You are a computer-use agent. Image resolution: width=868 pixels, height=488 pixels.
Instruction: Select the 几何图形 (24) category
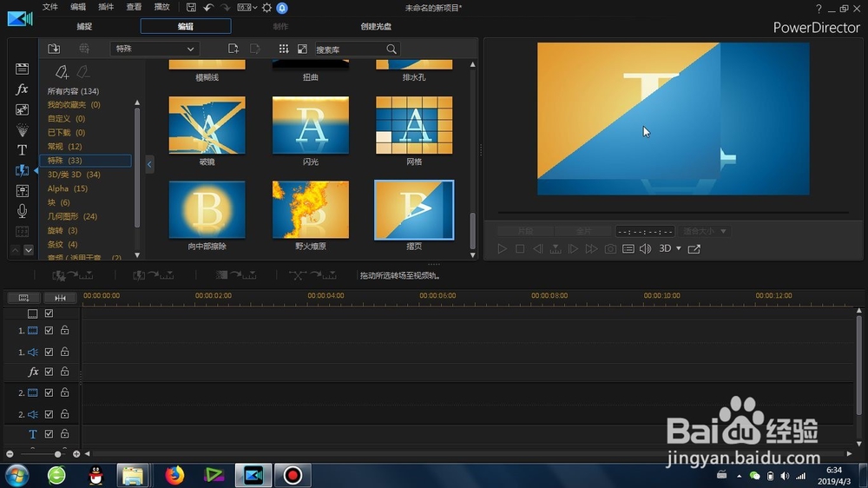pyautogui.click(x=72, y=216)
